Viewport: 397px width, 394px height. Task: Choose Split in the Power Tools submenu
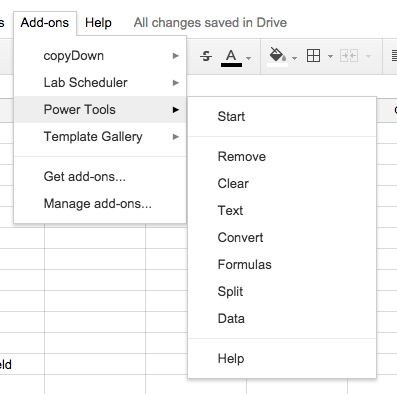click(282, 292)
